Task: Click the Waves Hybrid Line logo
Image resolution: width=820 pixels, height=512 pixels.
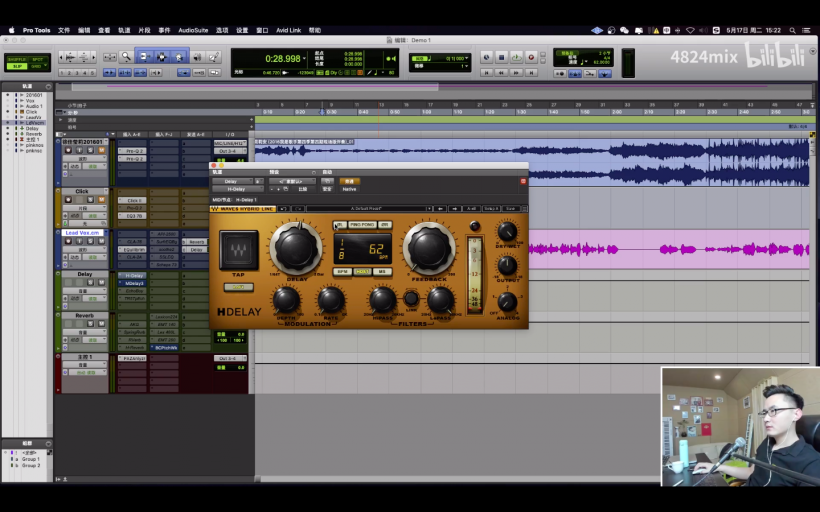Action: 243,209
